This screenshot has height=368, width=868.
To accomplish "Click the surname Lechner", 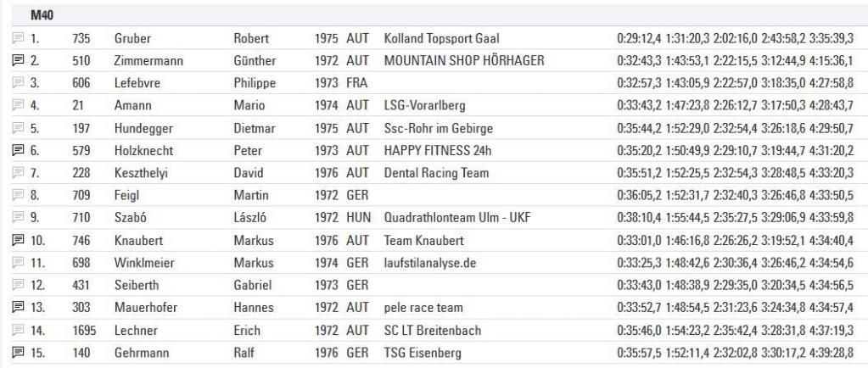I will pyautogui.click(x=135, y=331).
